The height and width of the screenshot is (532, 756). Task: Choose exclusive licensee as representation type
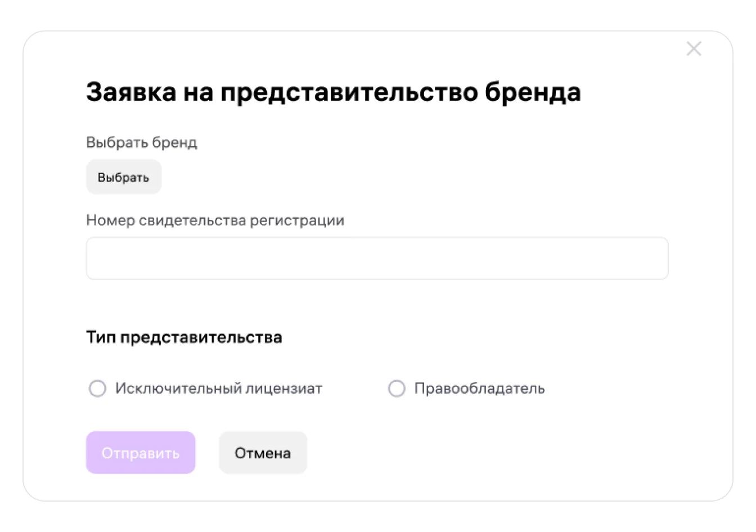click(97, 389)
